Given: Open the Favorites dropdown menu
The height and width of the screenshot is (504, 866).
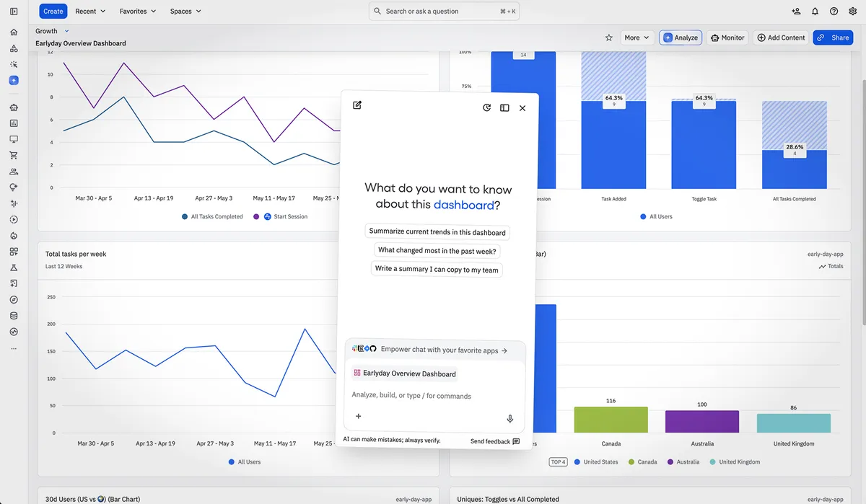Looking at the screenshot, I should pos(137,11).
